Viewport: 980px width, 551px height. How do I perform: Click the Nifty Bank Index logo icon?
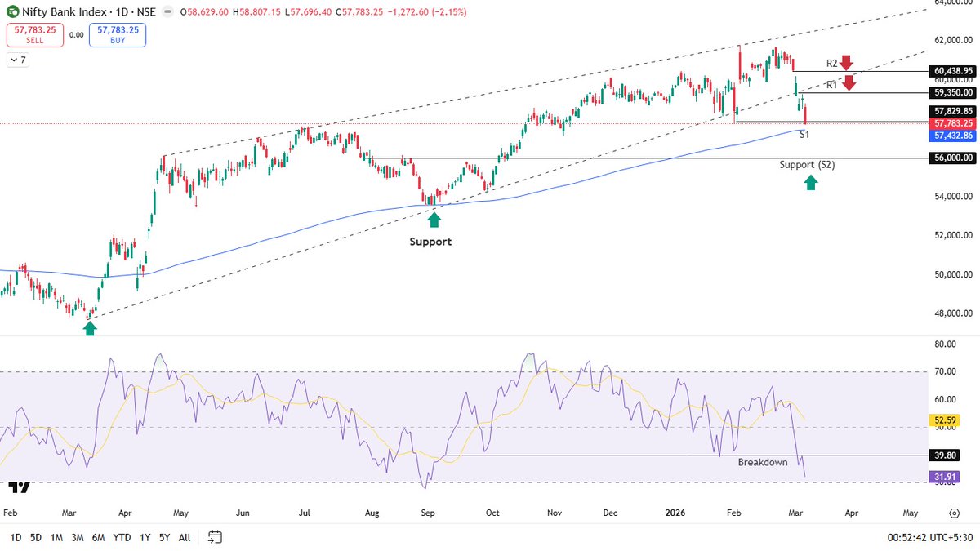[11, 12]
